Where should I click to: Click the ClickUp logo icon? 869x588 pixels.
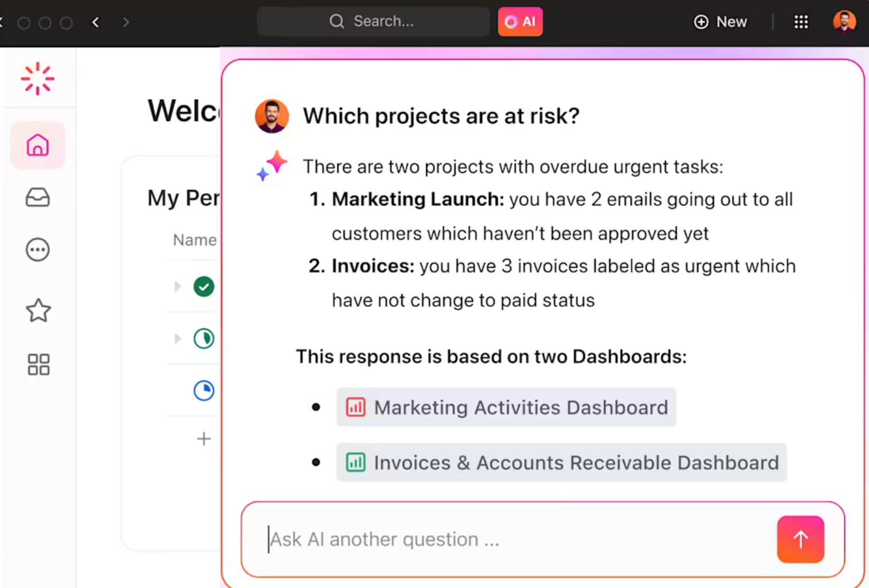[38, 79]
